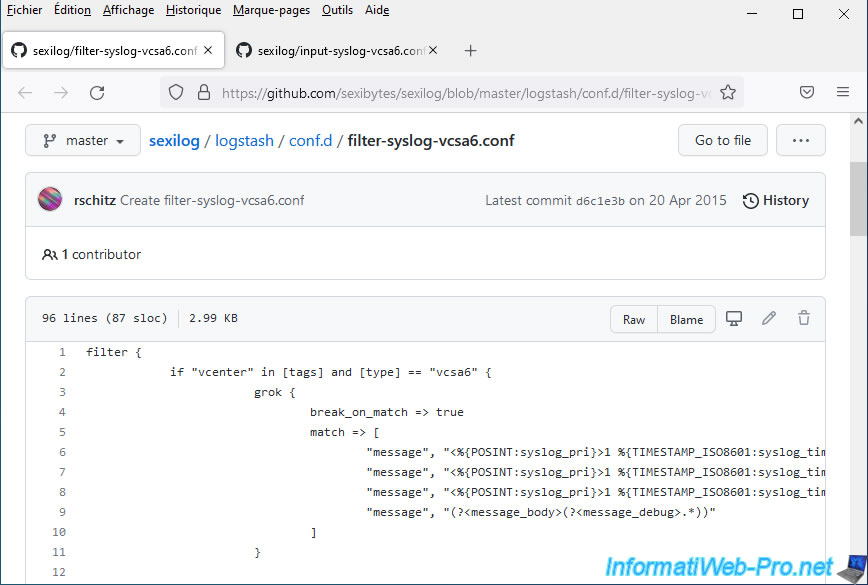Select line number 1
Image resolution: width=868 pixels, height=585 pixels.
click(x=62, y=352)
